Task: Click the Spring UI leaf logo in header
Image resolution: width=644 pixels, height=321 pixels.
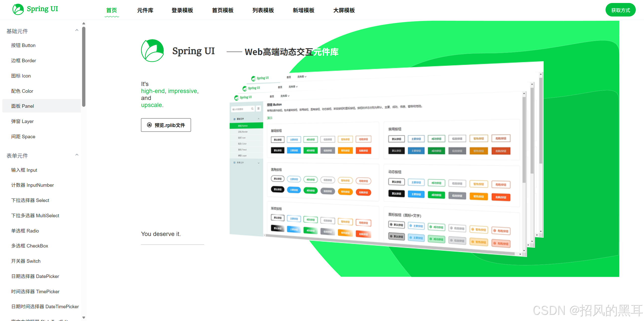Action: coord(18,9)
